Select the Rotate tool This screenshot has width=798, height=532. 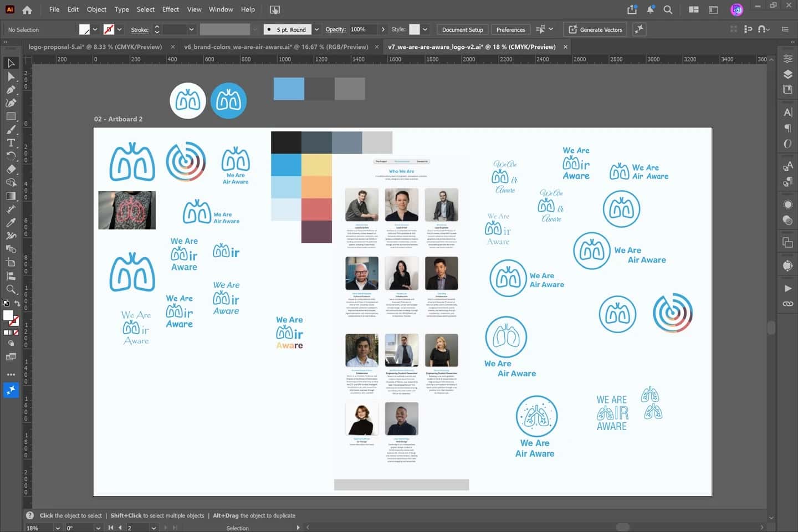[11, 156]
